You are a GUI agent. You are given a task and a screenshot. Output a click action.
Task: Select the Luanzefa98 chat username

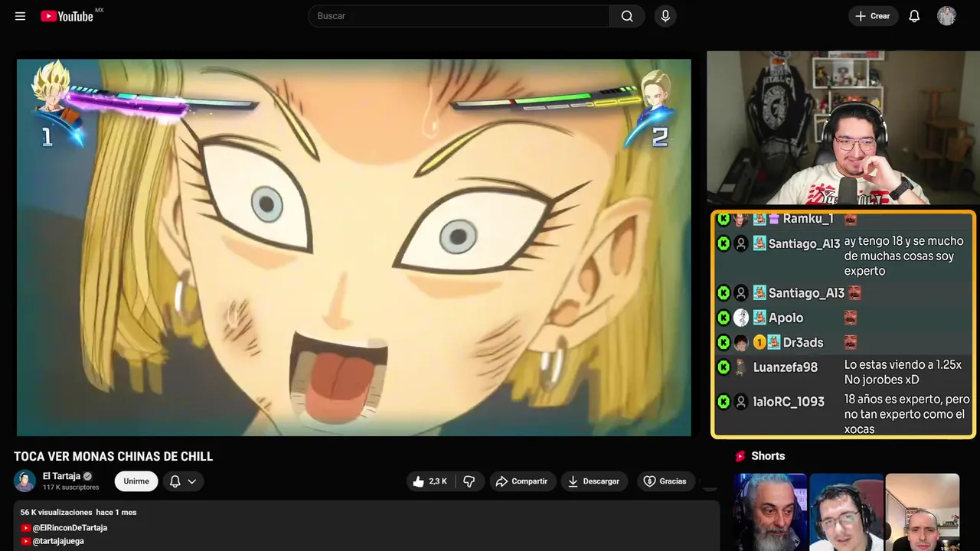[x=786, y=367]
